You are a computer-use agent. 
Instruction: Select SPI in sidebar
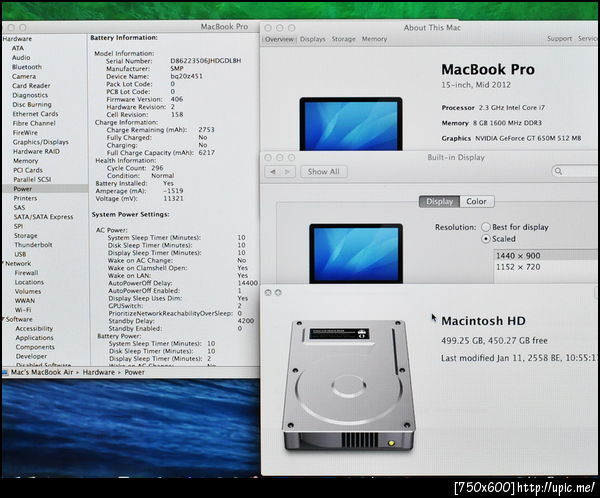pyautogui.click(x=18, y=226)
